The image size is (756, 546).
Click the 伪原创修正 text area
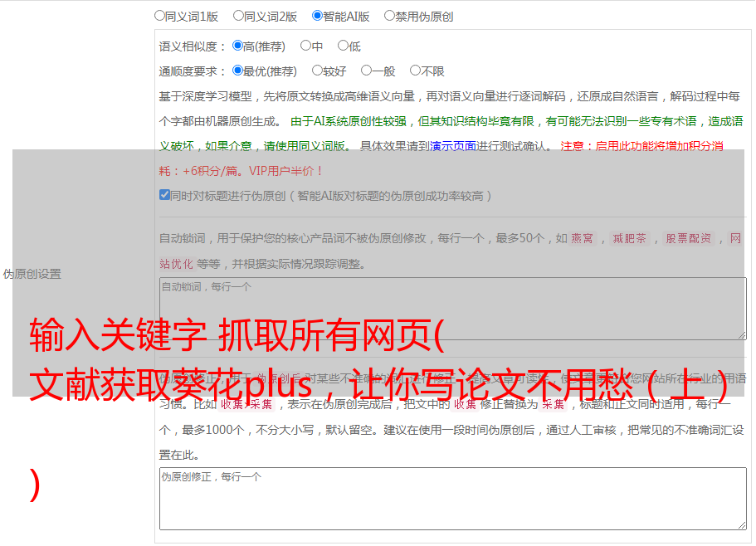tap(453, 499)
